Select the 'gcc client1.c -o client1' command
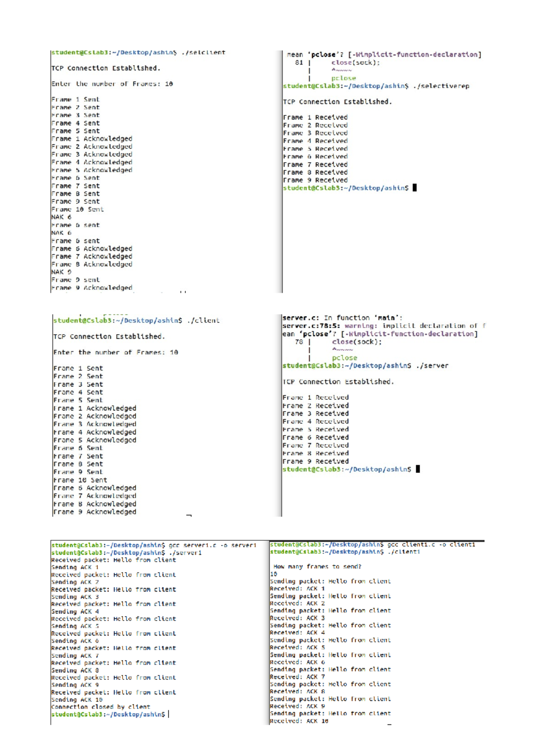This screenshot has width=535, height=756. [431, 545]
